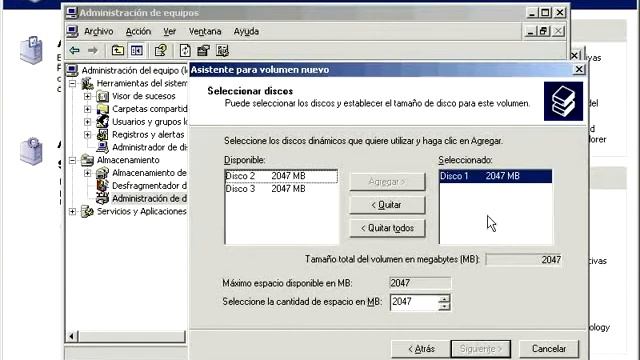Click the Almacenamiento folder icon
The image size is (640, 360).
pos(87,160)
